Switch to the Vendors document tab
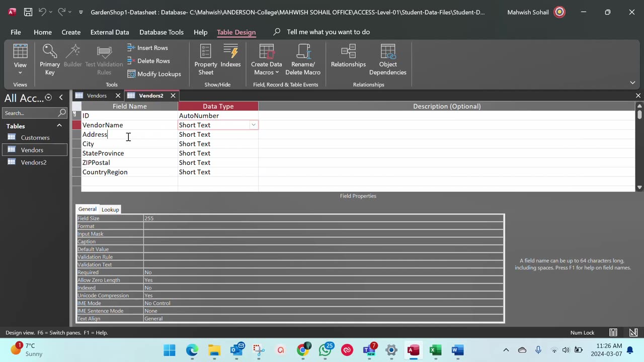Viewport: 644px width, 362px height. (97, 96)
